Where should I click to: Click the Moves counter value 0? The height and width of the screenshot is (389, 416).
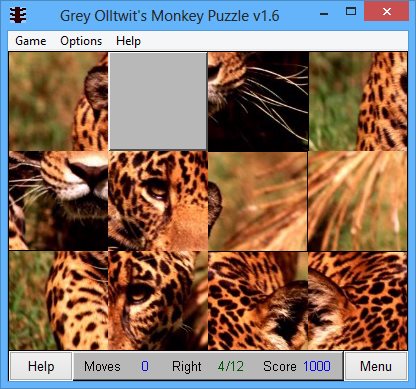(x=145, y=366)
